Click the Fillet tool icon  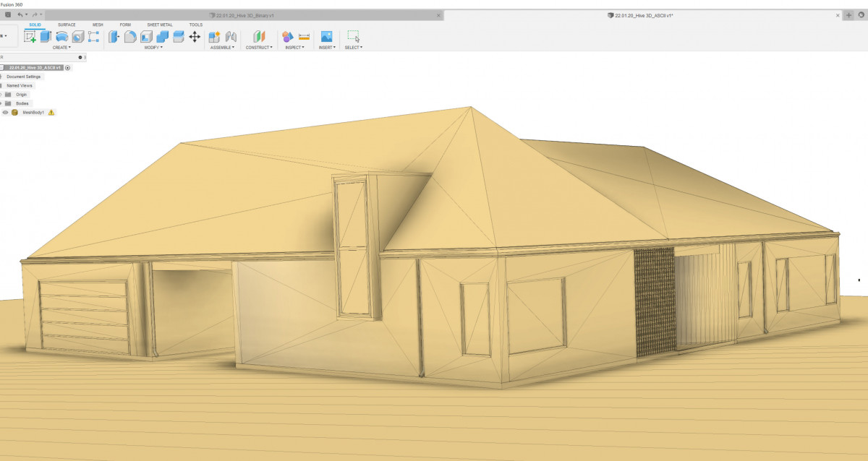coord(130,36)
